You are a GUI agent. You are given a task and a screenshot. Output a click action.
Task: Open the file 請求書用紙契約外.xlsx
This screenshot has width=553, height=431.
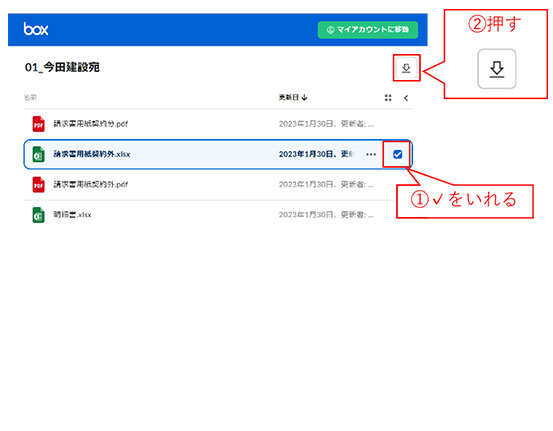click(92, 154)
